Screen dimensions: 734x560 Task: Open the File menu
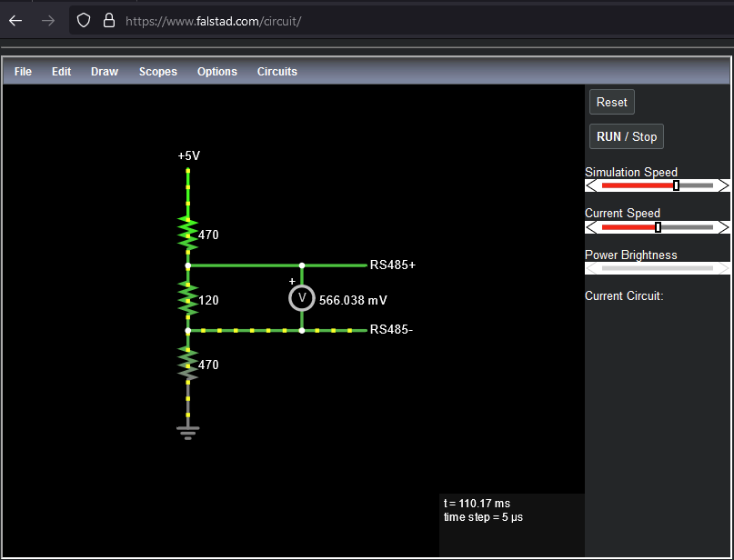click(23, 72)
